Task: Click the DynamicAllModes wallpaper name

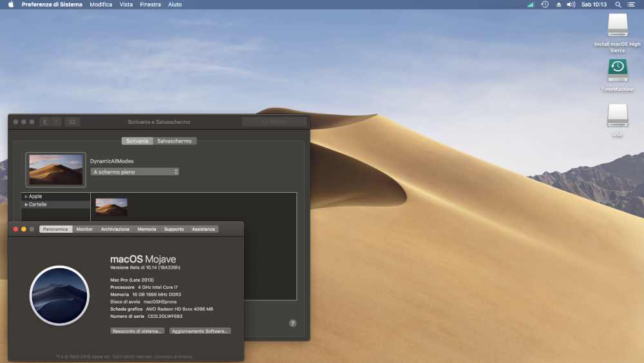Action: 111,161
